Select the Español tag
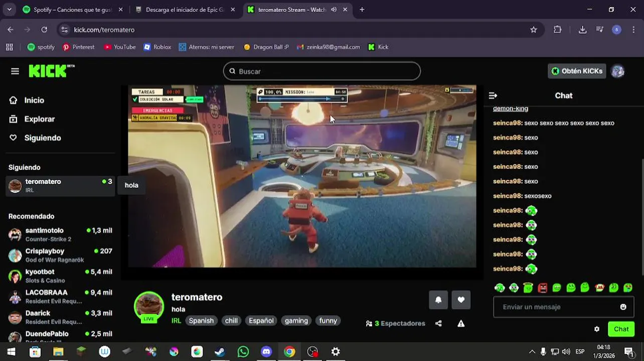Screen dimensions: 644x361 coord(261,320)
